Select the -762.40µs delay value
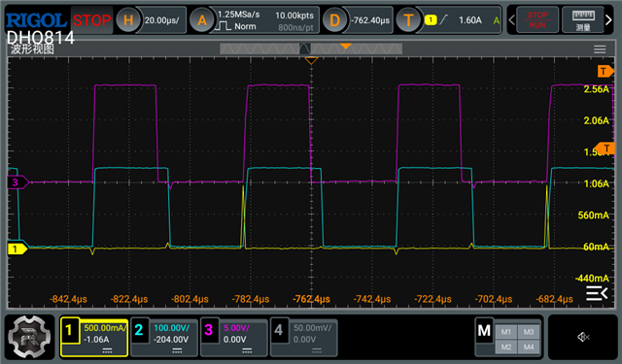 coord(370,19)
